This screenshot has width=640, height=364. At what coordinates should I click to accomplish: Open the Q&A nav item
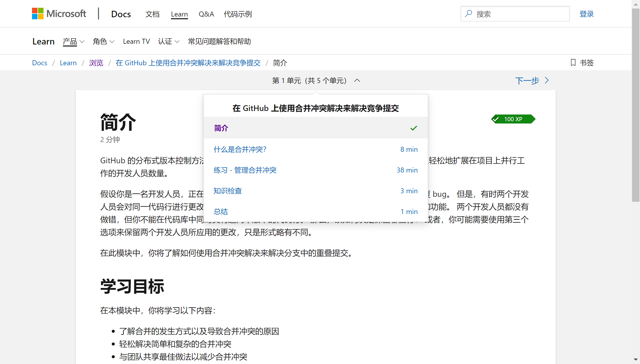pyautogui.click(x=206, y=14)
